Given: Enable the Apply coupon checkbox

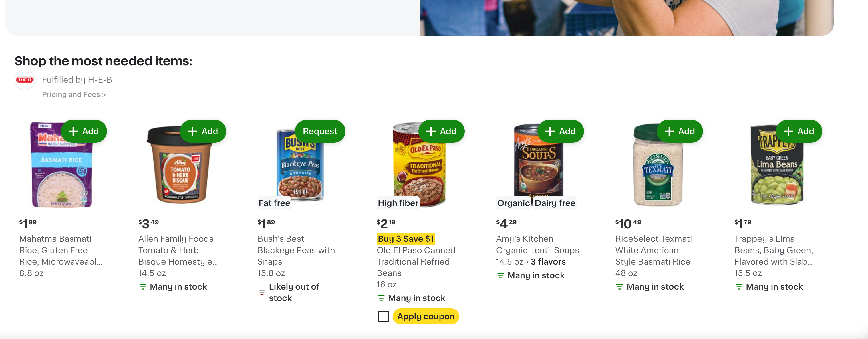Looking at the screenshot, I should 383,316.
